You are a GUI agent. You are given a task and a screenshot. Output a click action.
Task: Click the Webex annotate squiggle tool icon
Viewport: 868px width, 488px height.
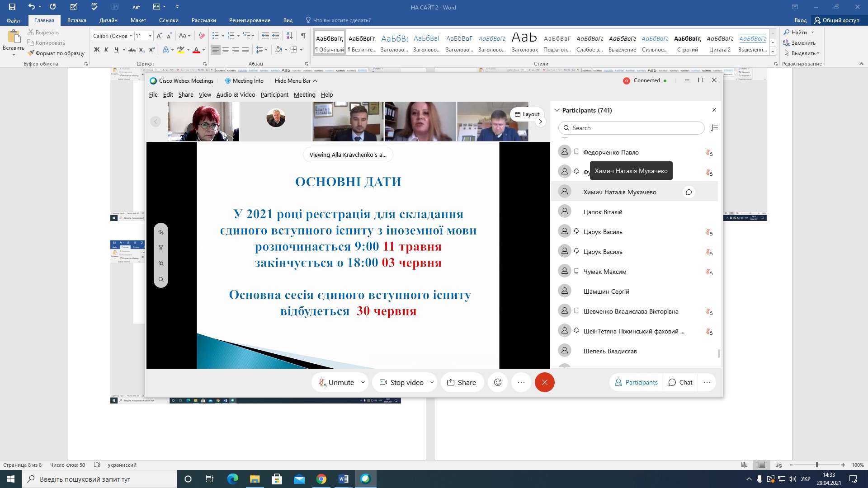[x=161, y=232]
